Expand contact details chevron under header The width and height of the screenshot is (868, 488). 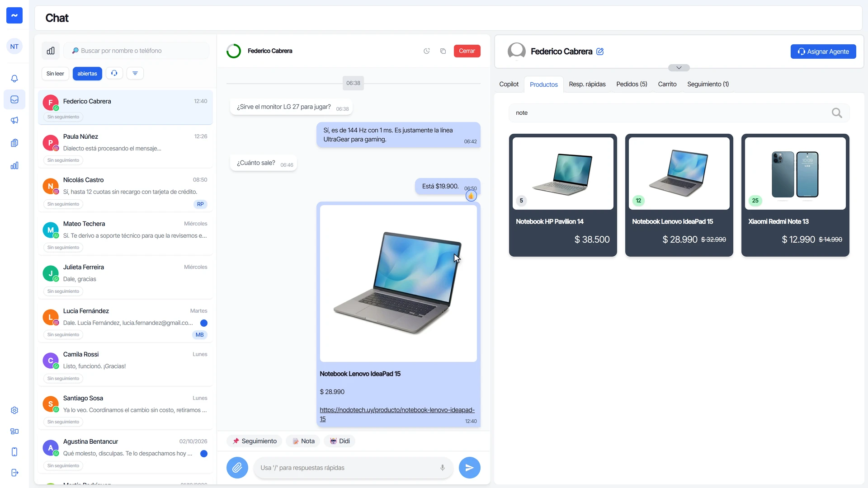click(679, 68)
